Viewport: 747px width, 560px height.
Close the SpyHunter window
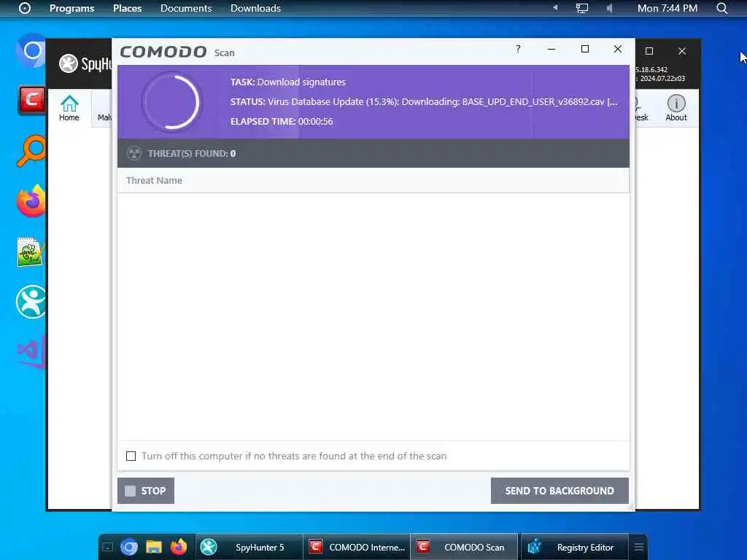pos(682,51)
